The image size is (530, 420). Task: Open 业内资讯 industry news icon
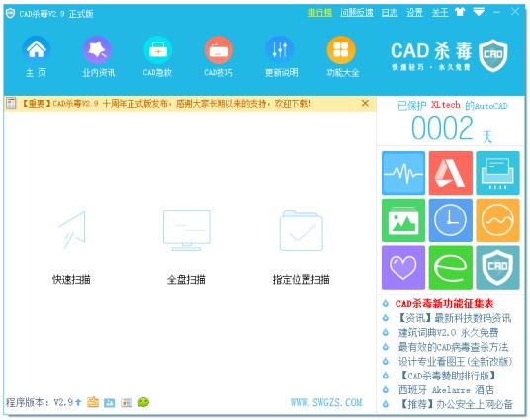point(97,50)
